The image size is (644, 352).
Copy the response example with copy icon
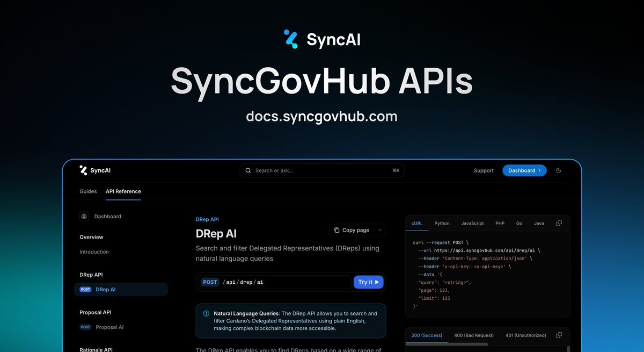(x=559, y=335)
